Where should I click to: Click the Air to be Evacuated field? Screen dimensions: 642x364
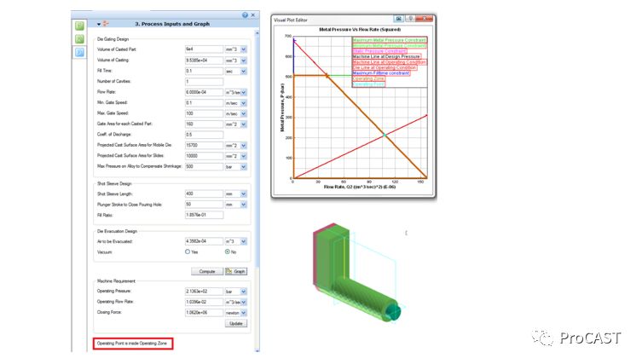(204, 241)
